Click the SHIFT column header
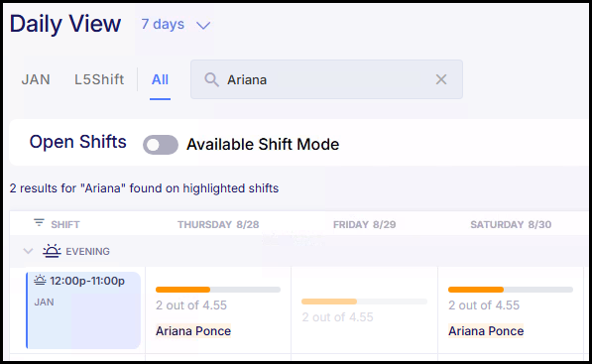 (65, 225)
